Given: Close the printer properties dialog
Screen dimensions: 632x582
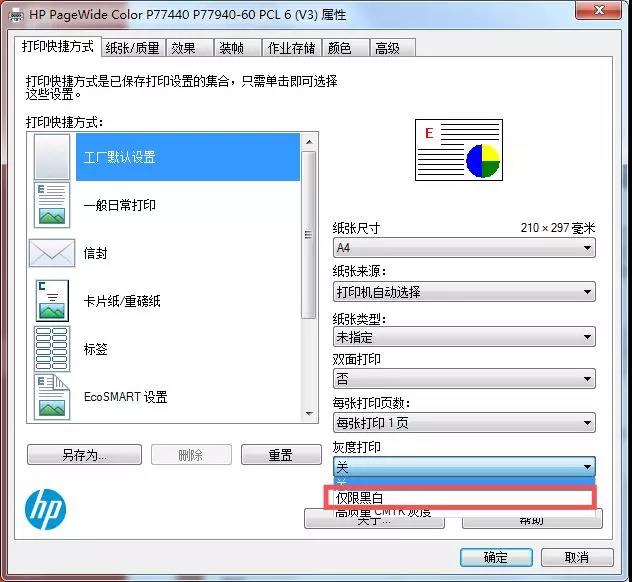Looking at the screenshot, I should point(599,10).
